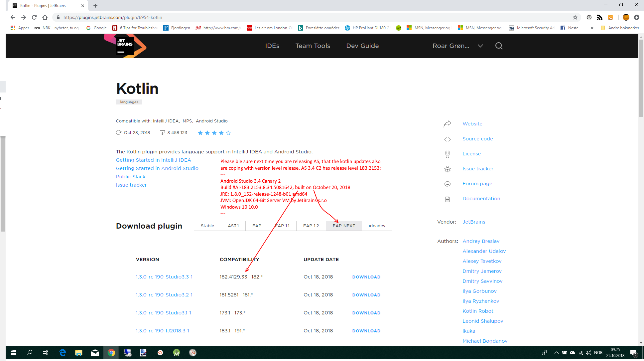Select the Stable download channel
Viewport: 644px width, 361px height.
pos(207,226)
